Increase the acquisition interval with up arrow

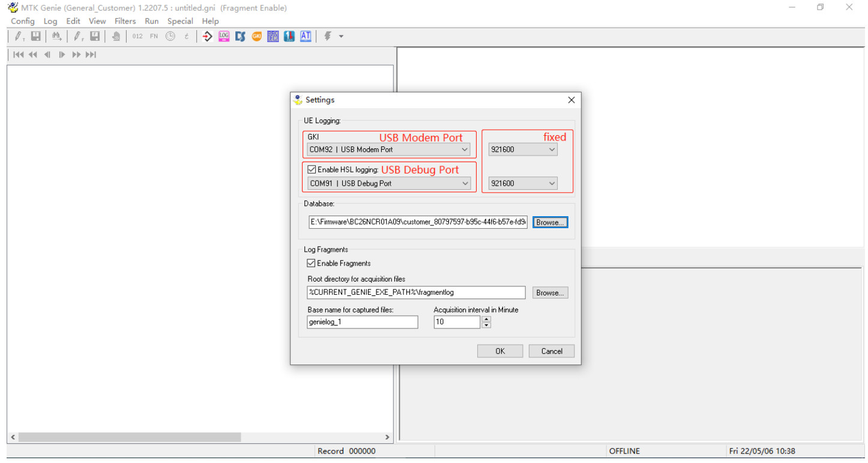[x=486, y=319]
